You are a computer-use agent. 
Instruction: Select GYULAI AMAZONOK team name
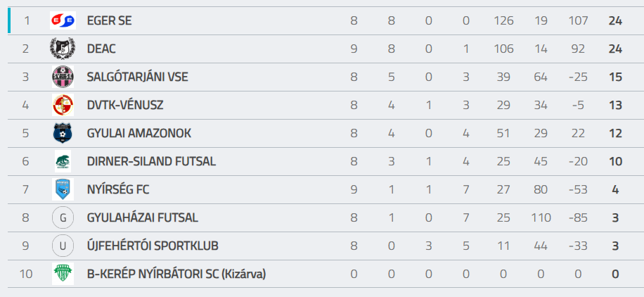point(139,133)
